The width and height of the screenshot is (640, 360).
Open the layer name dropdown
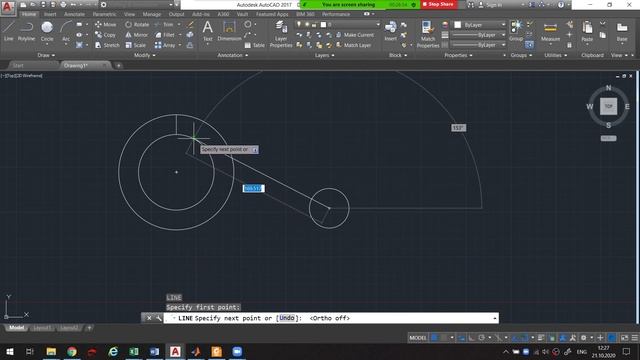point(338,24)
